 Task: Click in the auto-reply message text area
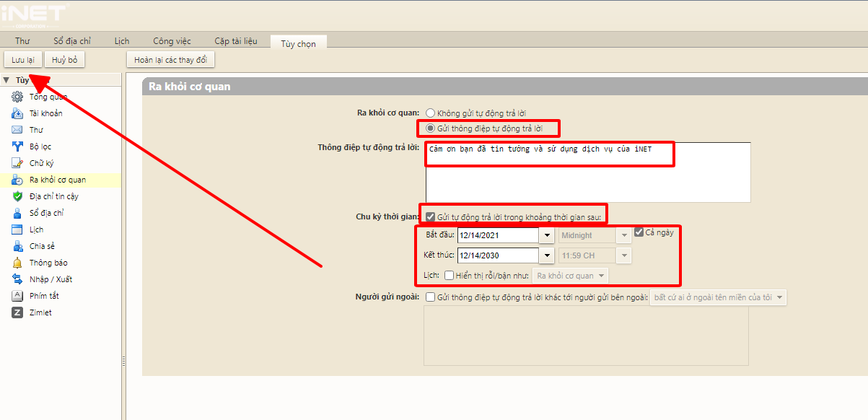click(587, 180)
